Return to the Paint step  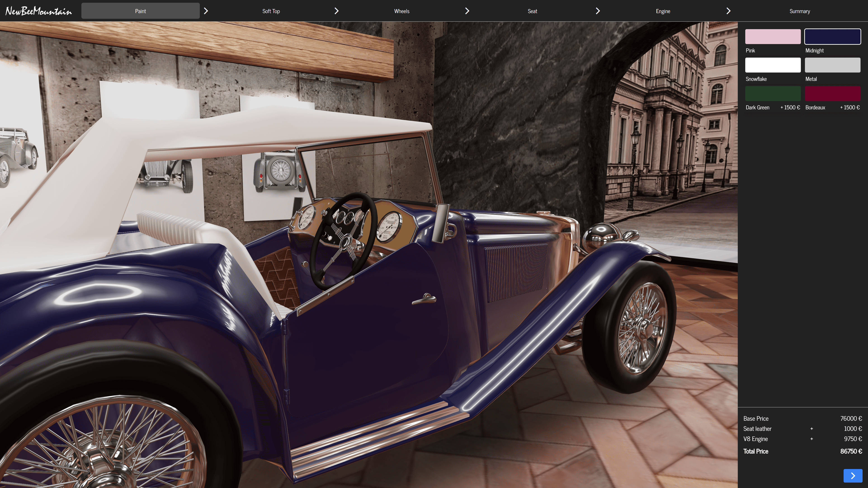(140, 11)
